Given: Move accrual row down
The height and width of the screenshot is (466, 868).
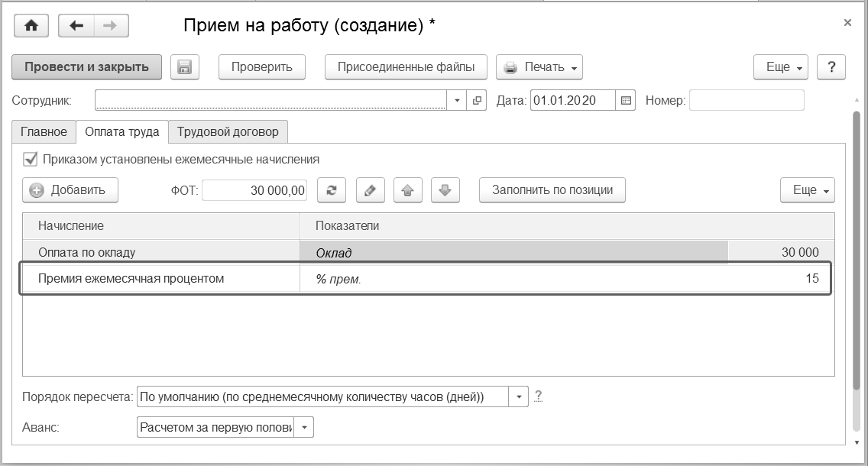Looking at the screenshot, I should coord(445,189).
